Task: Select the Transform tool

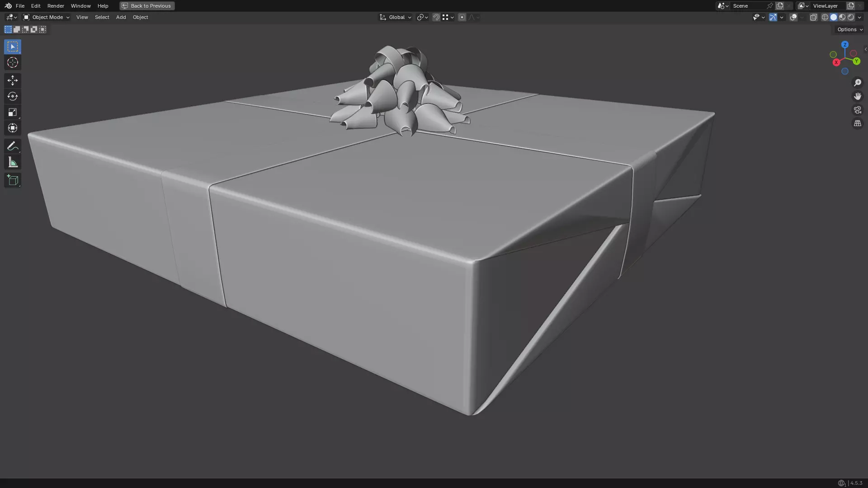Action: click(x=13, y=128)
